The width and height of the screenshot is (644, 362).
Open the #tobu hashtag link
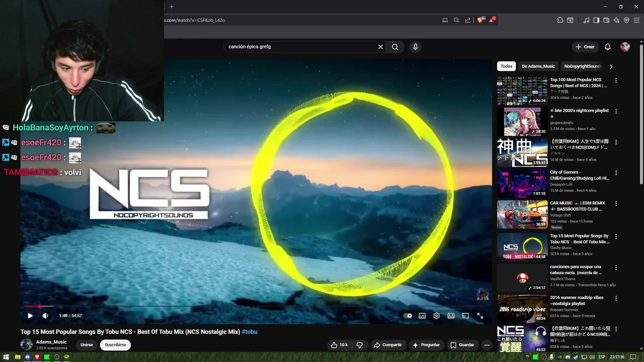(250, 332)
